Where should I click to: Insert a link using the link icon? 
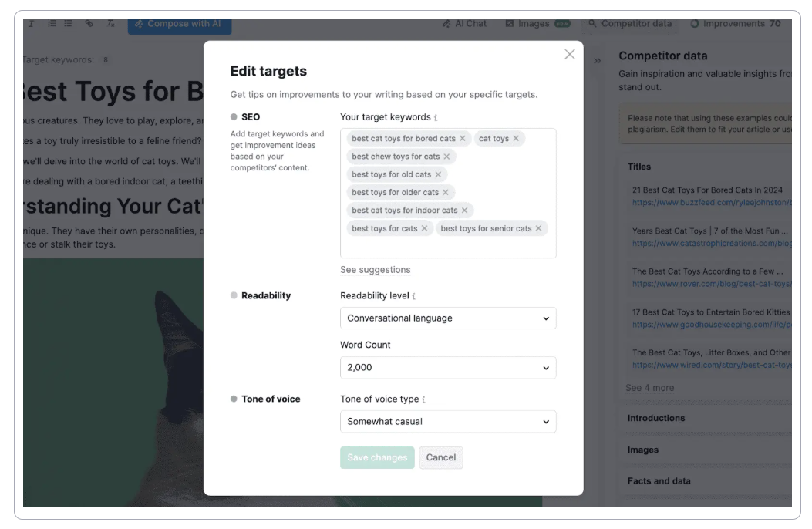(x=89, y=23)
